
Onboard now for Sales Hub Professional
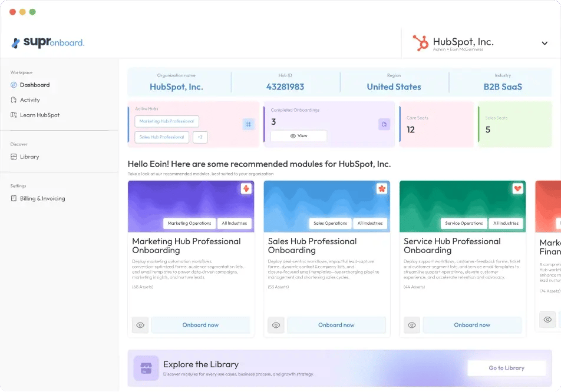(336, 325)
